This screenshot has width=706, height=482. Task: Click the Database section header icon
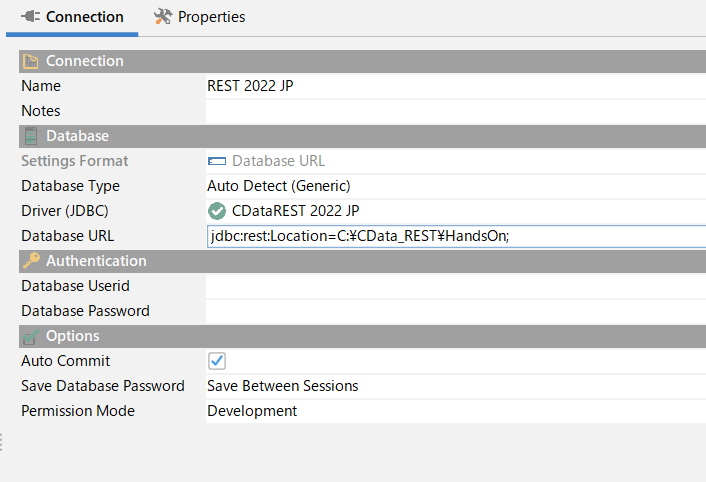[x=31, y=136]
